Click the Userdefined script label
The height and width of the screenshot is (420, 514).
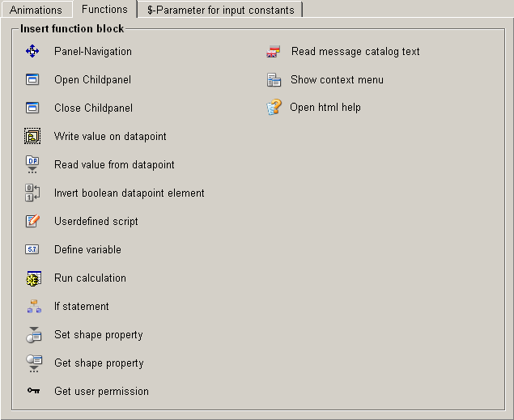[96, 221]
